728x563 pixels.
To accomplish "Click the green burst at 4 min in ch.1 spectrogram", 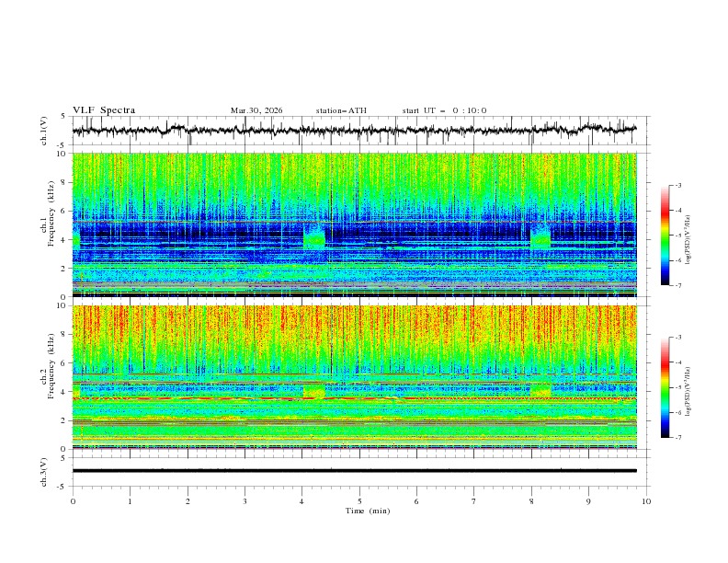I will (314, 236).
